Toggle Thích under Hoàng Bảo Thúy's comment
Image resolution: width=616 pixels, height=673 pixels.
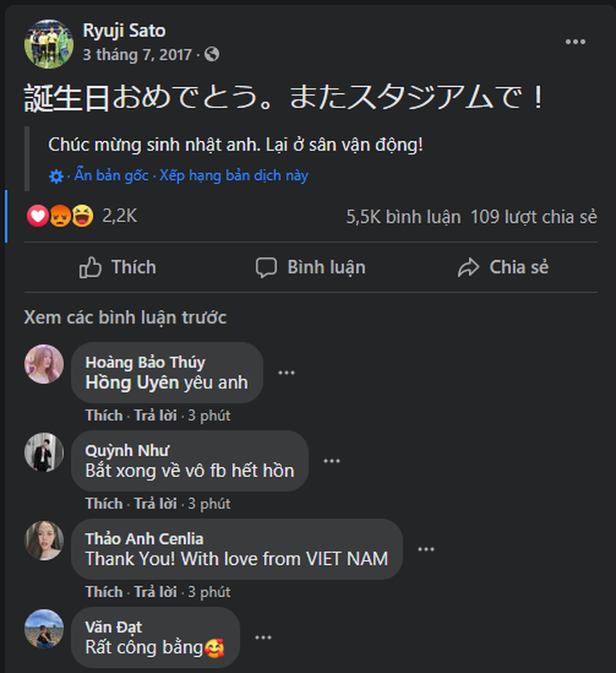(x=104, y=415)
